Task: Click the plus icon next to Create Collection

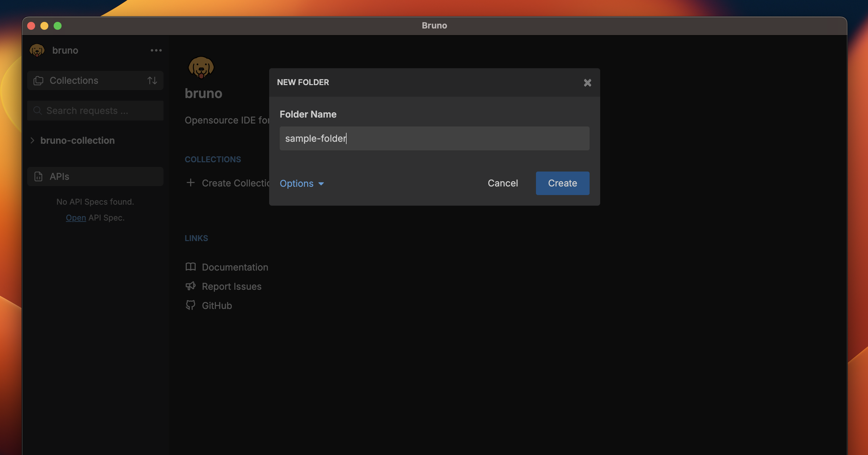Action: (190, 183)
